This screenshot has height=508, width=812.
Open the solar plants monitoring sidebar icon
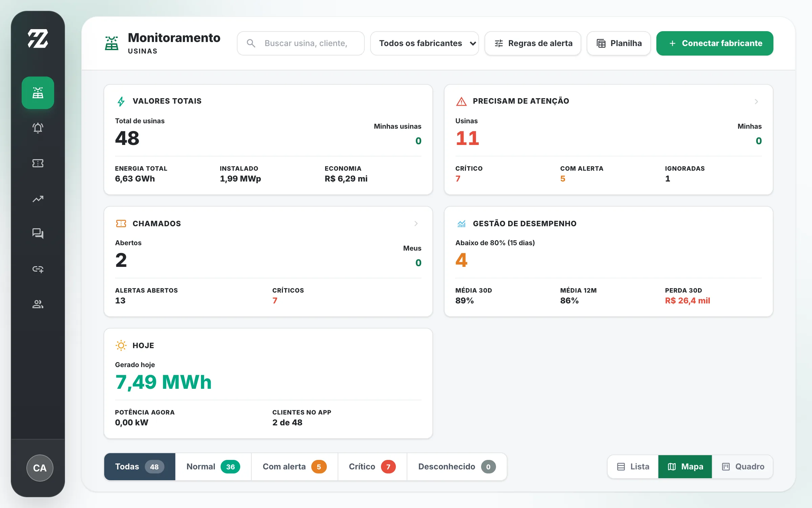[38, 93]
